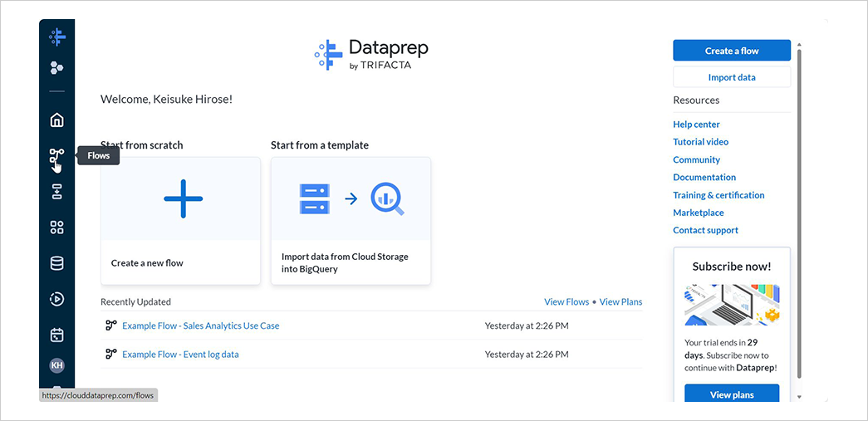Click flow icon beside Sales Analytics Use Case
Viewport: 868px width, 421px height.
coord(110,326)
